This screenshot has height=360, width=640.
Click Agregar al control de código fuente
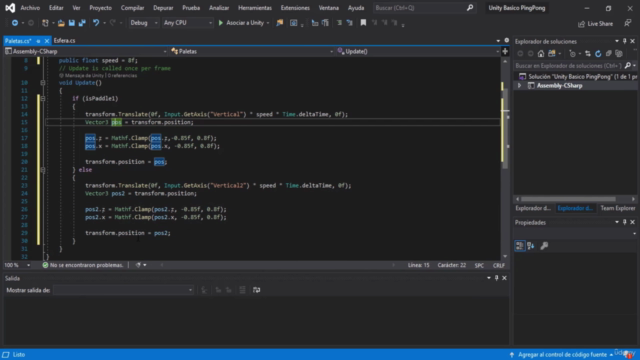click(562, 355)
